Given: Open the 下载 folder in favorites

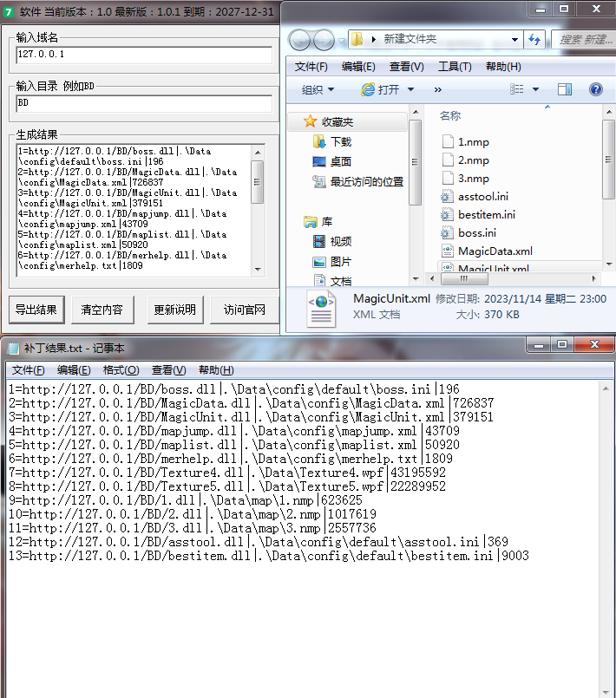Looking at the screenshot, I should click(x=340, y=141).
